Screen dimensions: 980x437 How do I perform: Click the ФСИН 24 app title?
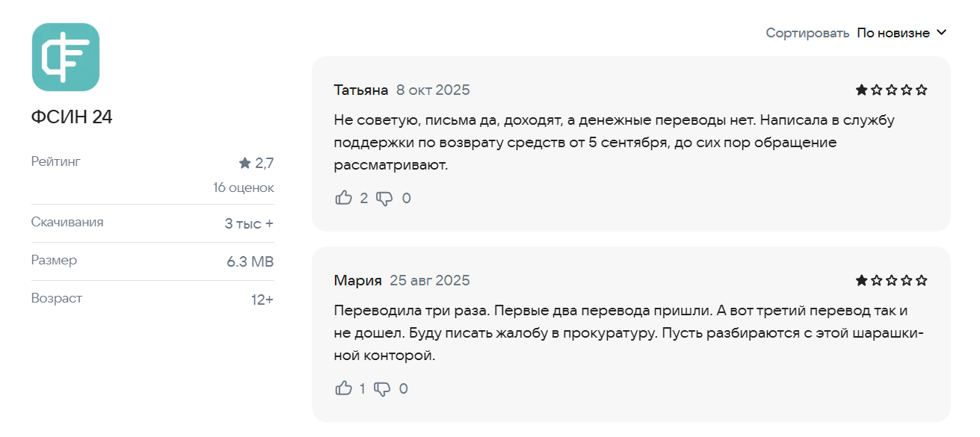pos(72,117)
